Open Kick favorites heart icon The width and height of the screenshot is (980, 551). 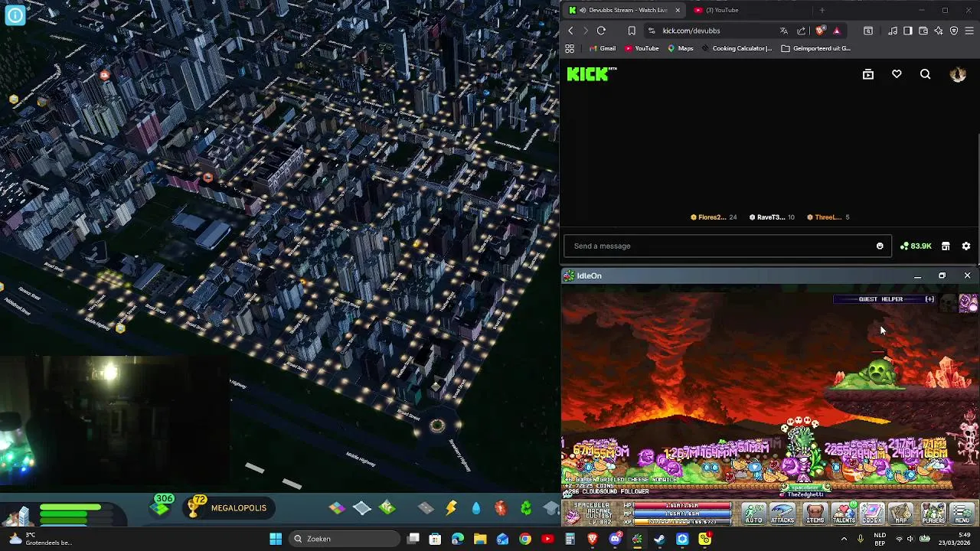(897, 74)
